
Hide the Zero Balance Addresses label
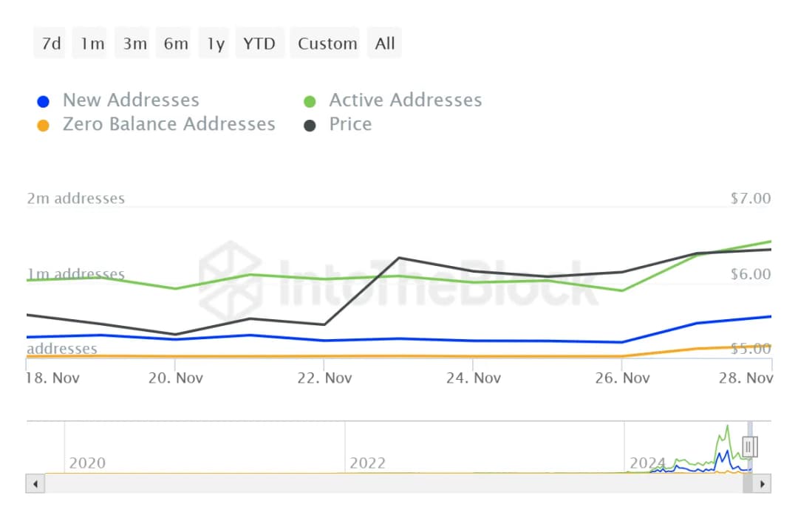(168, 124)
